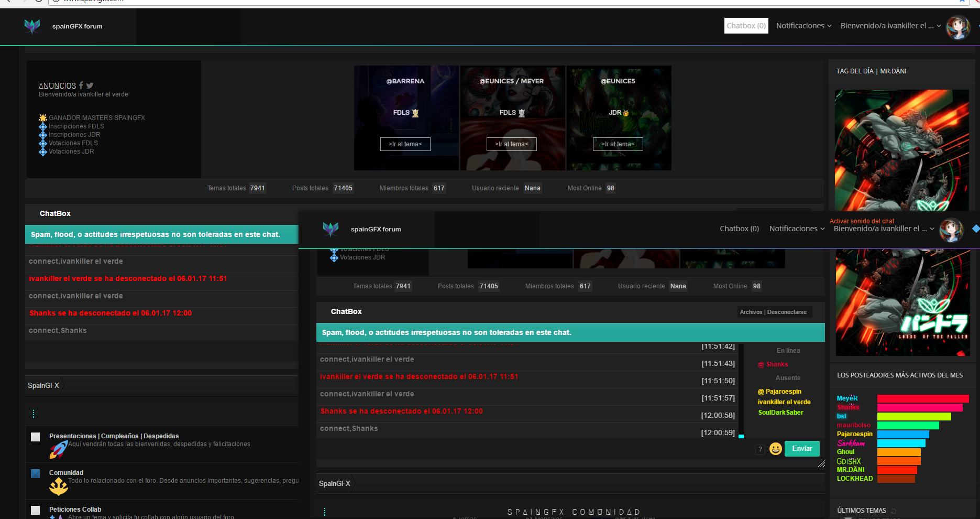
Task: Click the blue status square beside Comunidad
Action: 36,473
